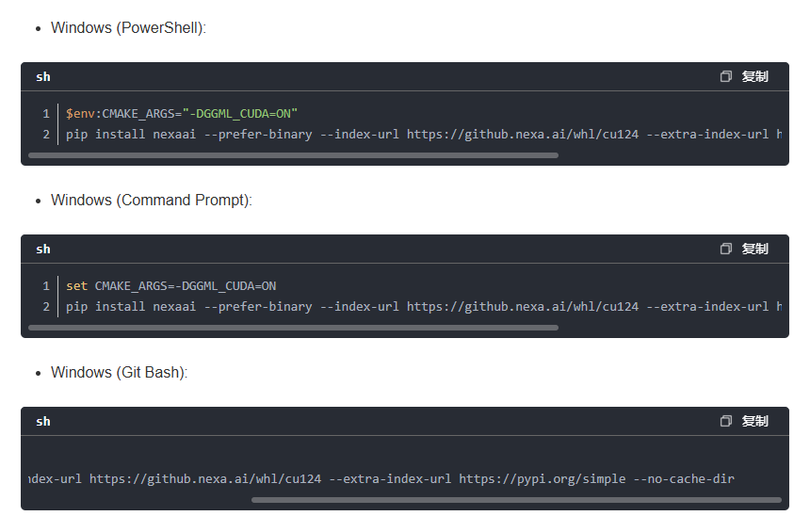The image size is (810, 532).
Task: Click the horizontal scrollbar in the PowerShell block
Action: pyautogui.click(x=293, y=155)
